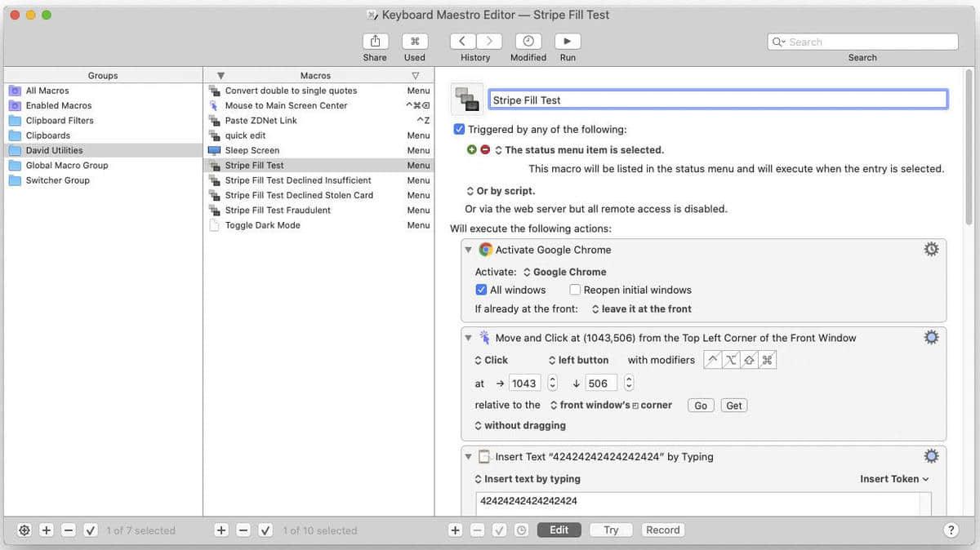Click the Try button
This screenshot has height=550, width=980.
pos(611,530)
